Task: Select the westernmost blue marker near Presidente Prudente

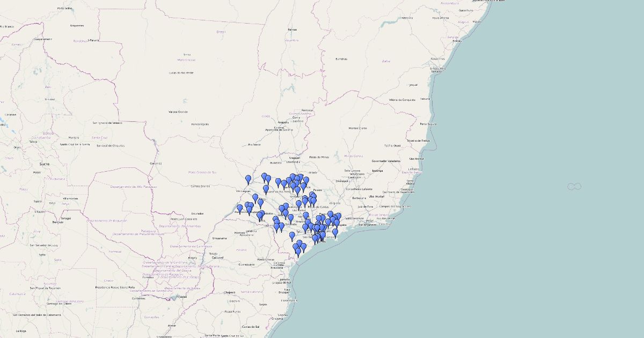Action: [x=240, y=209]
